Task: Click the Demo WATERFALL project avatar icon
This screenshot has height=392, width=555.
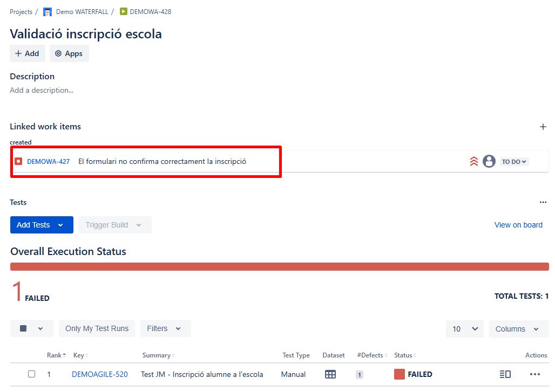Action: pos(48,12)
